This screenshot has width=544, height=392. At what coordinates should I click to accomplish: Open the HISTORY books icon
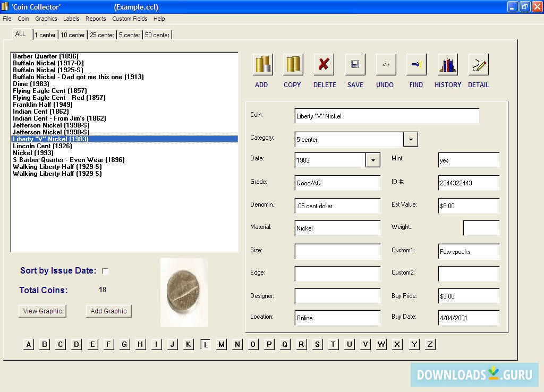pos(447,65)
